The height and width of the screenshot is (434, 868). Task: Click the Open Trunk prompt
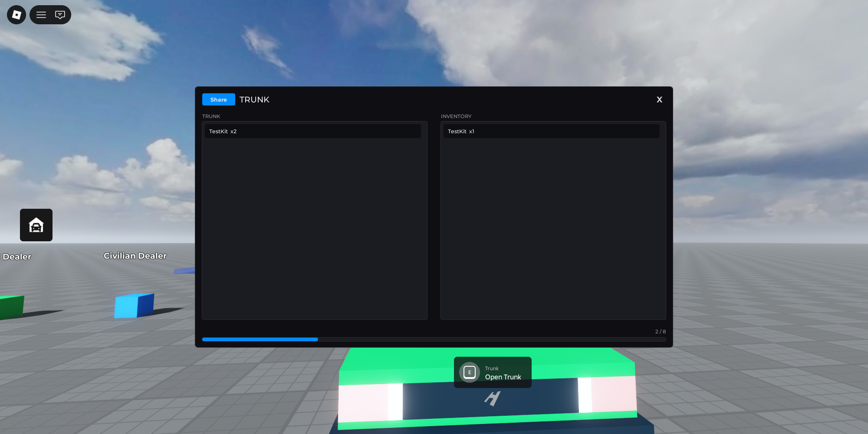click(x=493, y=372)
